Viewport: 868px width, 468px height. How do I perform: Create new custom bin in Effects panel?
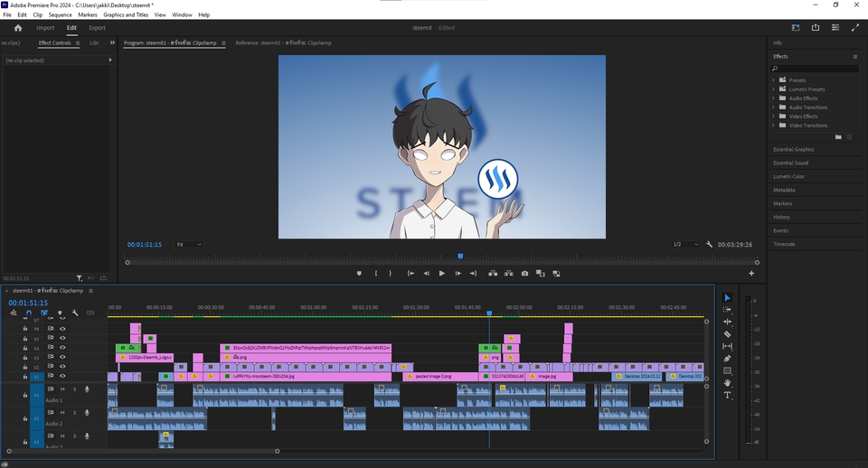tap(838, 136)
